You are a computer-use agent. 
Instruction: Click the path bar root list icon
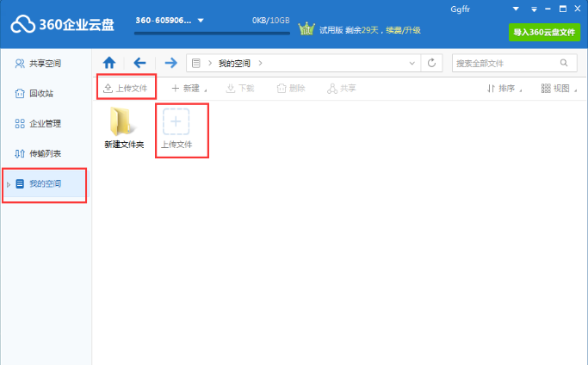tap(196, 63)
